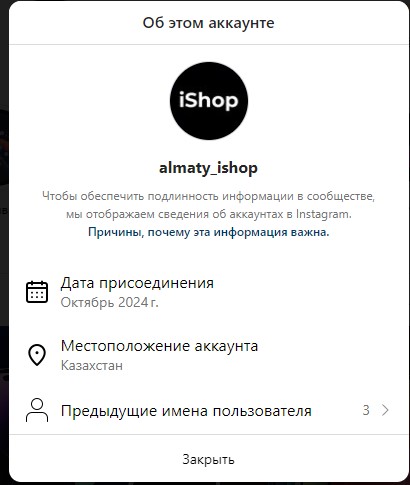Click the Казахстан location value
The height and width of the screenshot is (485, 410).
92,365
